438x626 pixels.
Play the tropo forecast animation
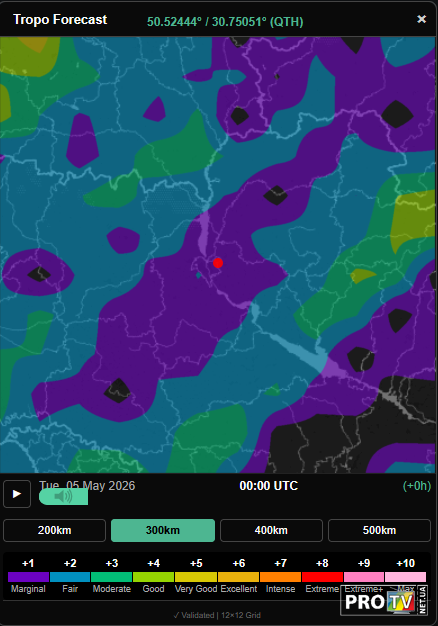click(x=17, y=494)
